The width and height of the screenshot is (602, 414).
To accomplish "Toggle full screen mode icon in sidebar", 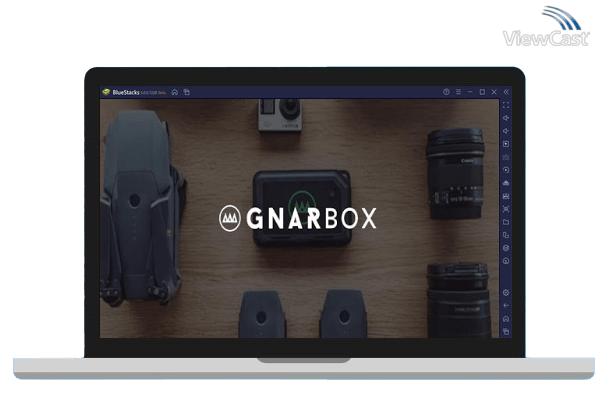I will click(506, 105).
